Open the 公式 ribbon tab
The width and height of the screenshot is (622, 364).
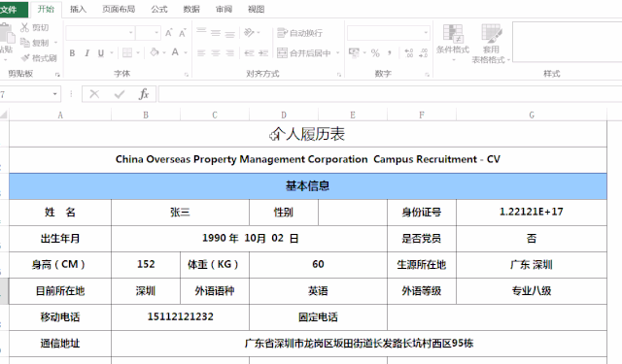point(159,9)
